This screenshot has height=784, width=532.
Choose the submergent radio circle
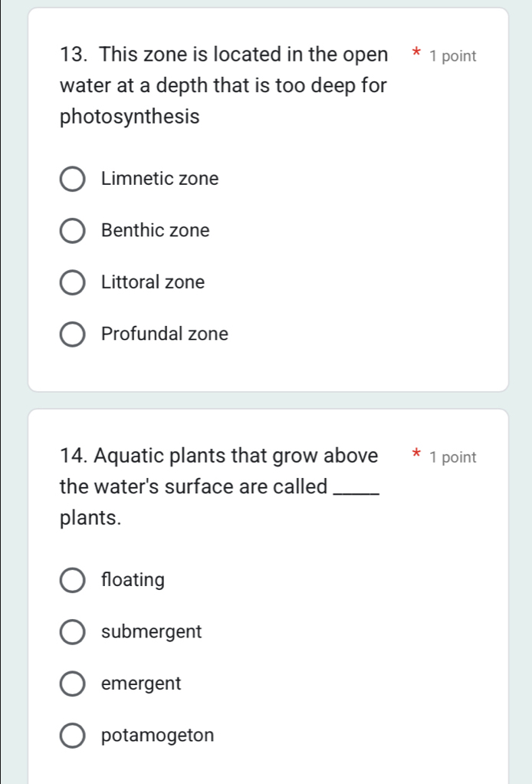[x=73, y=632]
